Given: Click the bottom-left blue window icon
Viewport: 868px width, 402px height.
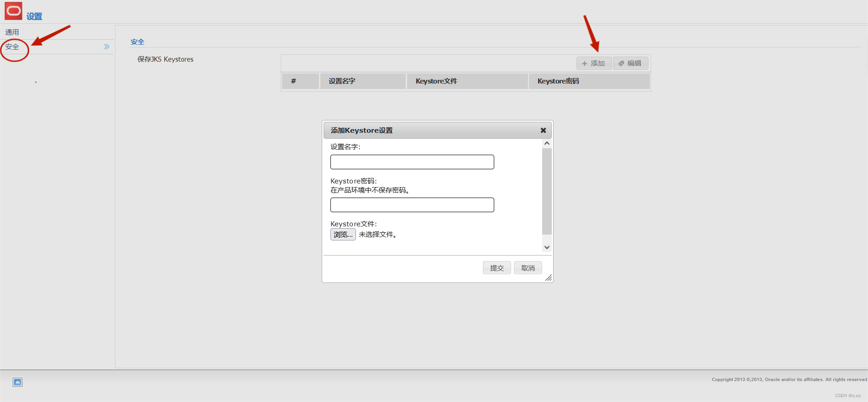Looking at the screenshot, I should 17,382.
